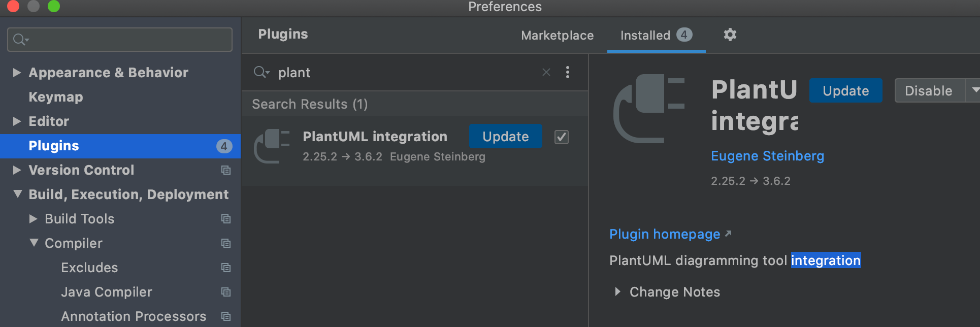
Task: Update PlantUML integration from the results list
Action: pos(505,136)
